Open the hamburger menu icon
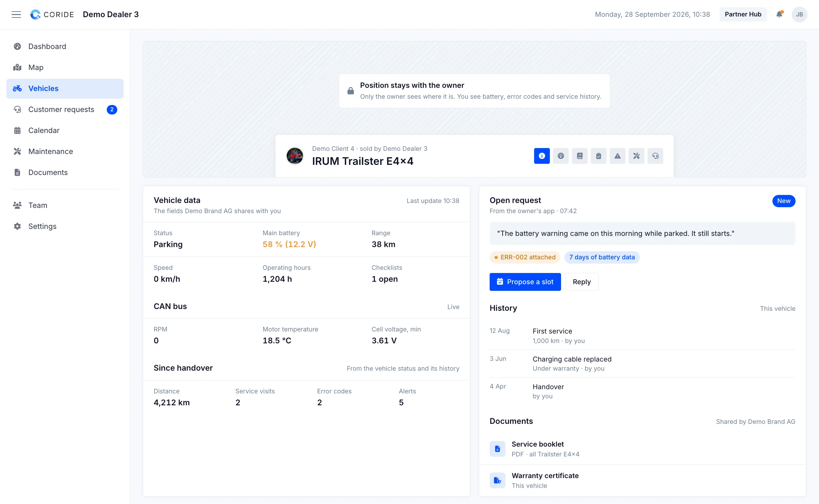 click(16, 14)
